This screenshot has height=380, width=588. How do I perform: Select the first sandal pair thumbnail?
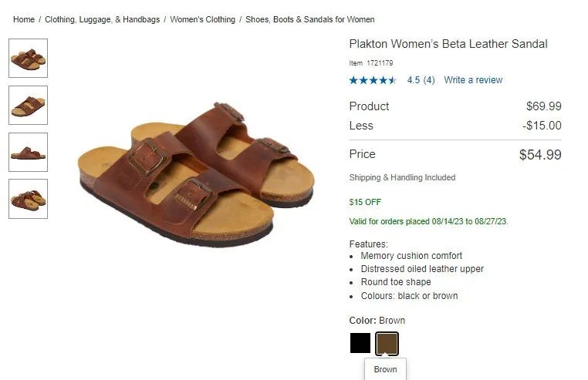28,58
